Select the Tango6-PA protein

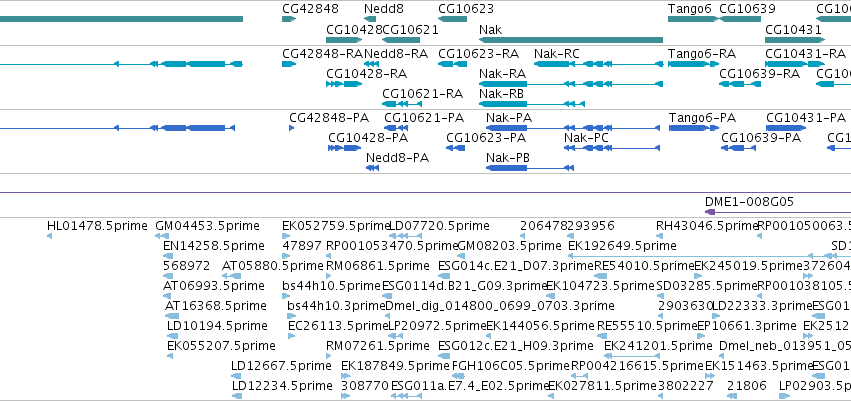click(x=694, y=128)
